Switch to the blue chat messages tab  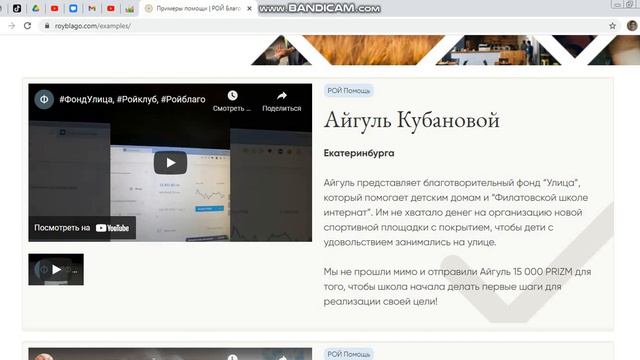pos(73,8)
